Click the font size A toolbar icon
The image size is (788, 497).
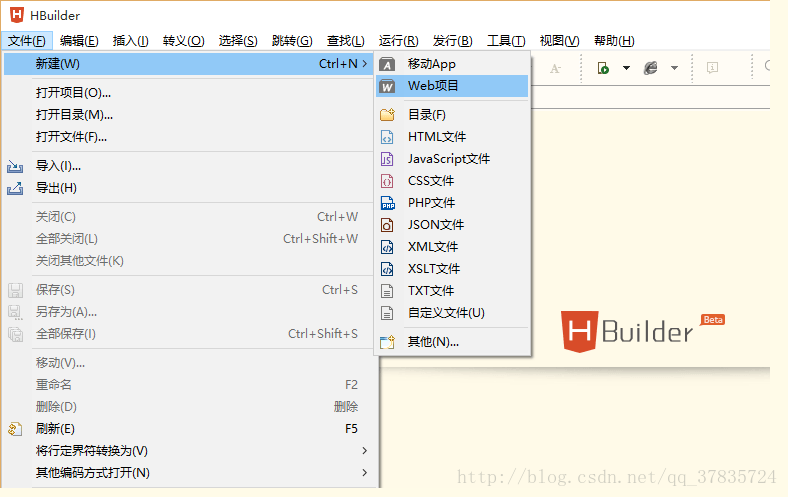pos(555,68)
